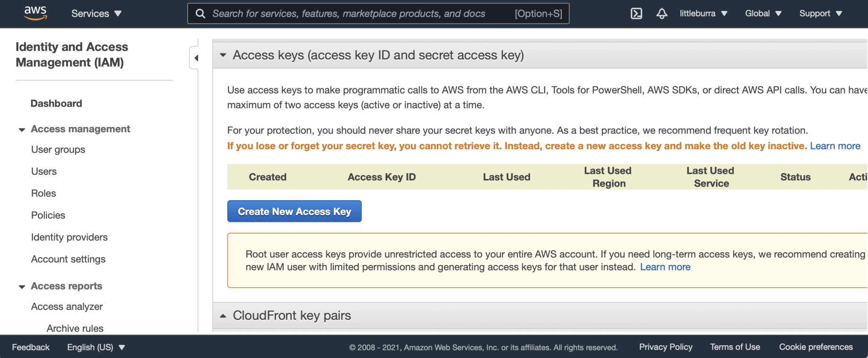The height and width of the screenshot is (358, 868).
Task: Collapse the Access reports tree group
Action: pos(22,287)
